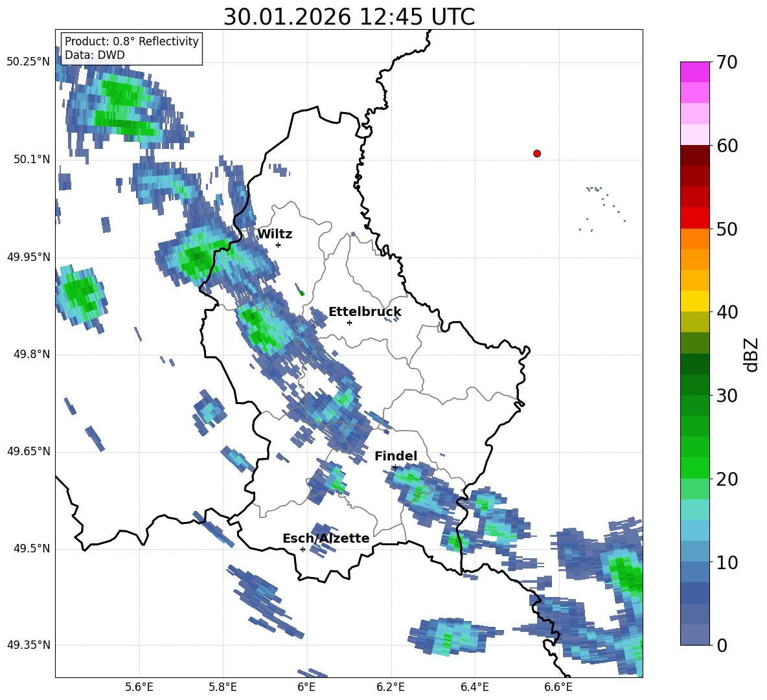Screen dimensions: 767x700
Task: Click the magenta top colorbar segment
Action: (x=694, y=72)
